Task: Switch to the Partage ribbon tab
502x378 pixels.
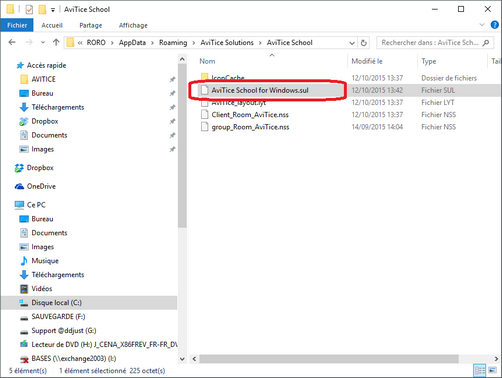Action: click(91, 25)
